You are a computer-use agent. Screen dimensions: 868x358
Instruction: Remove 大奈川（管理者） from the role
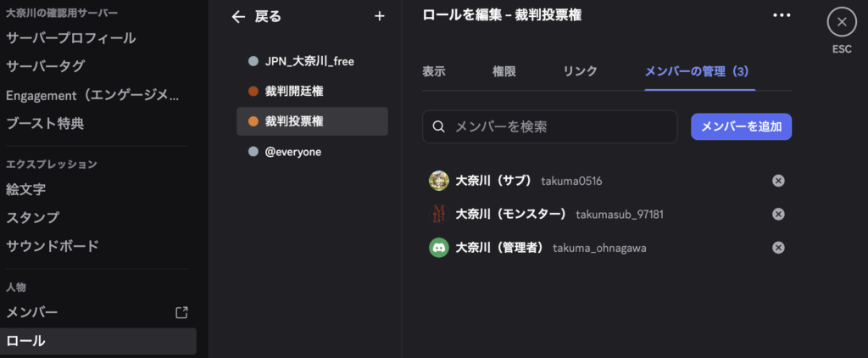[x=778, y=248]
